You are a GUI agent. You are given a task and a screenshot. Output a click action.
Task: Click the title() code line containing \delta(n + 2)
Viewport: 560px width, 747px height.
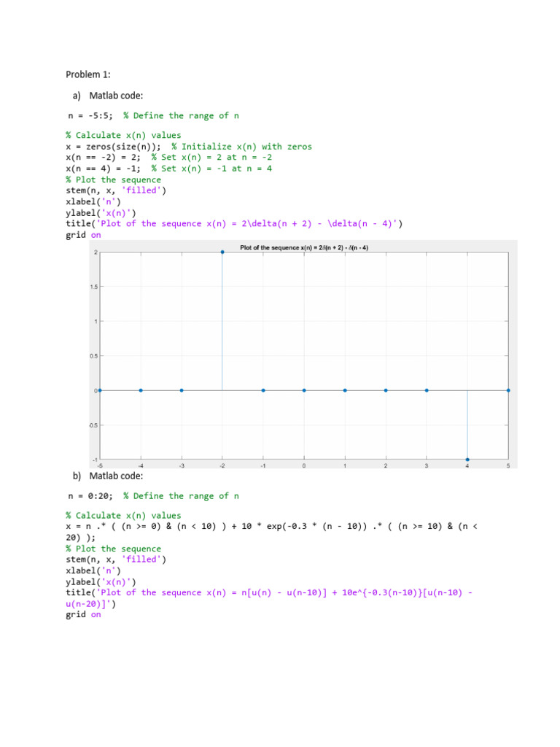pos(233,224)
